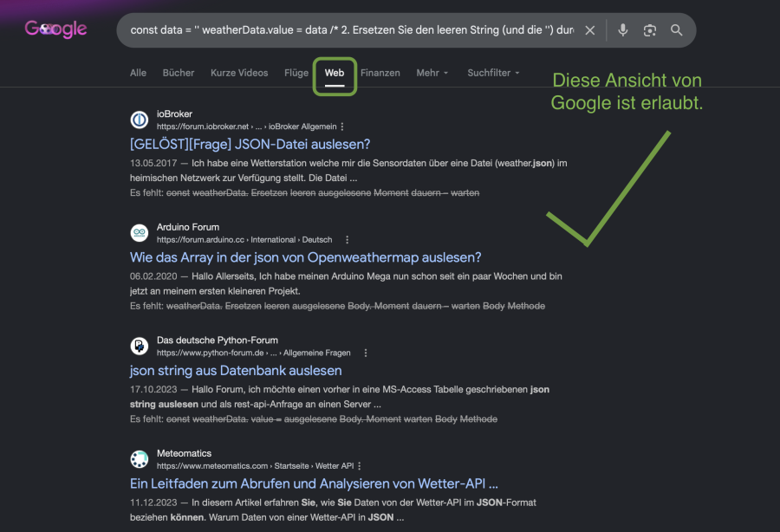Open Google Lens image search icon
This screenshot has height=532, width=780.
pos(650,30)
